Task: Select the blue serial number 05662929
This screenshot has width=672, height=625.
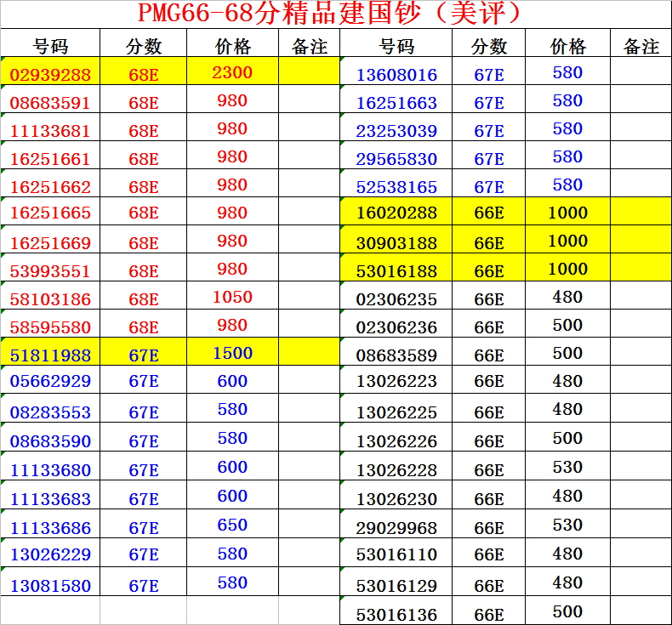Action: (50, 382)
